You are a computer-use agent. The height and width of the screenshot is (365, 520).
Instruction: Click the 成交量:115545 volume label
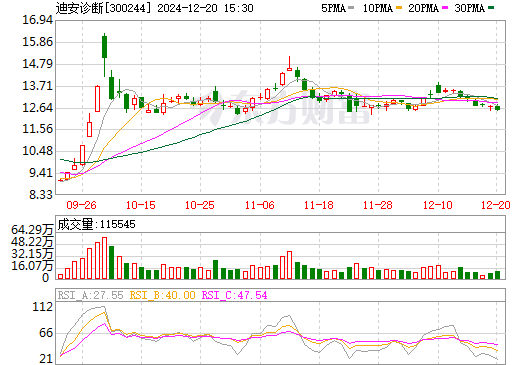(x=97, y=224)
